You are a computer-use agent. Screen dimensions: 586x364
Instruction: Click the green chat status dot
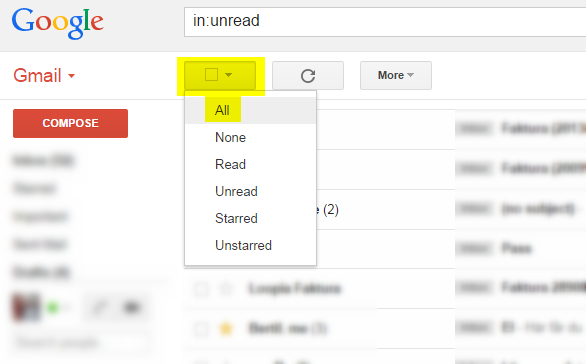coord(53,308)
